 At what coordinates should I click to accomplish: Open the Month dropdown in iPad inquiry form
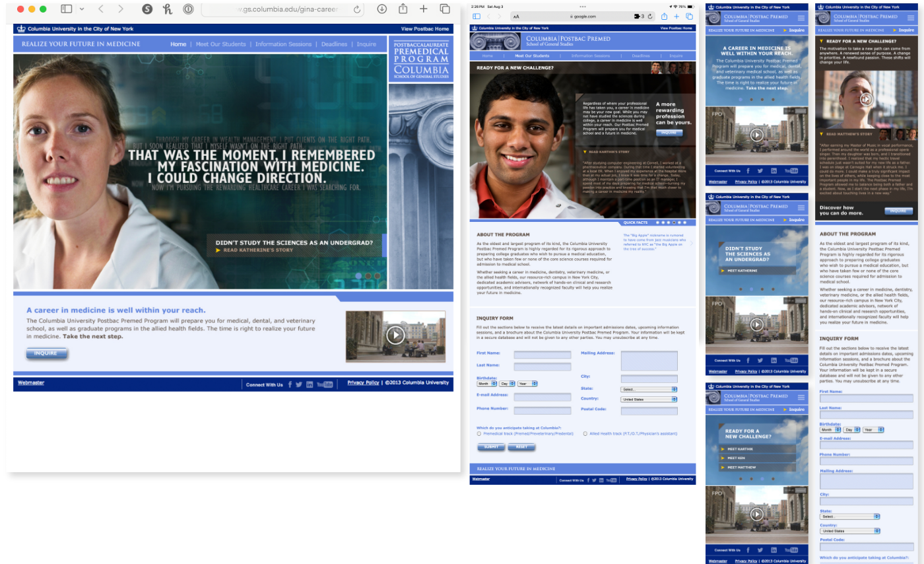tap(487, 383)
